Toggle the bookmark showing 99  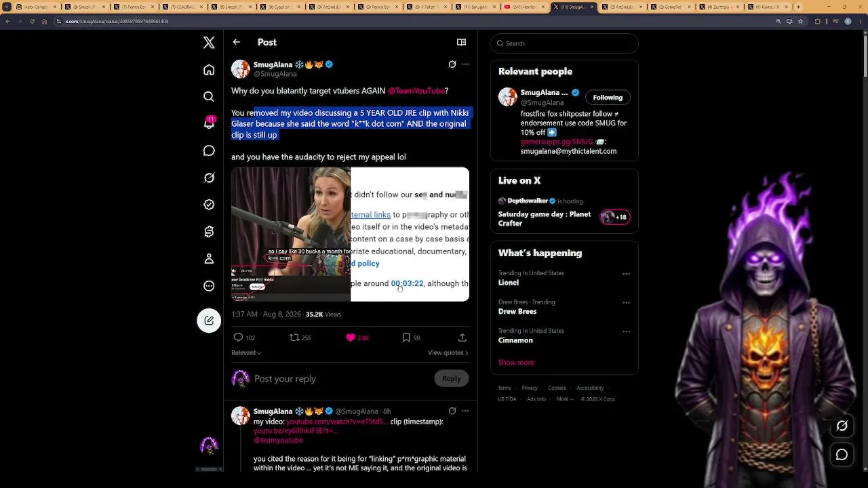click(412, 338)
